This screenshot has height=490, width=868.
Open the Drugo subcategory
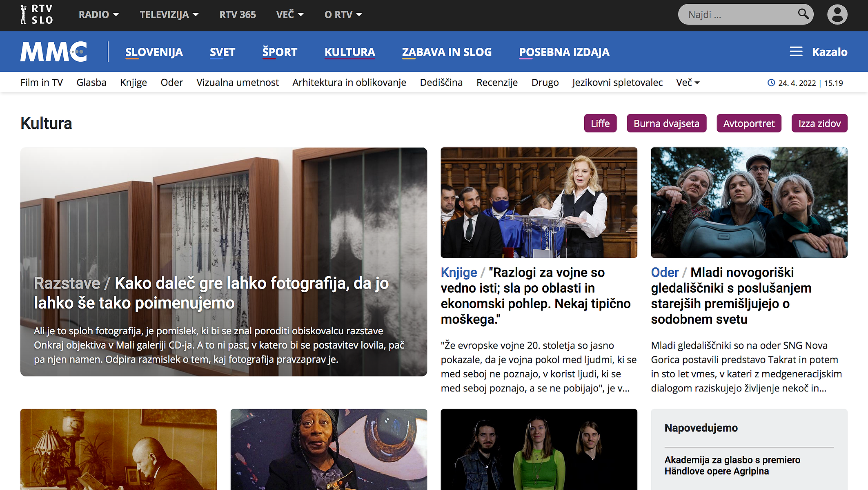545,82
